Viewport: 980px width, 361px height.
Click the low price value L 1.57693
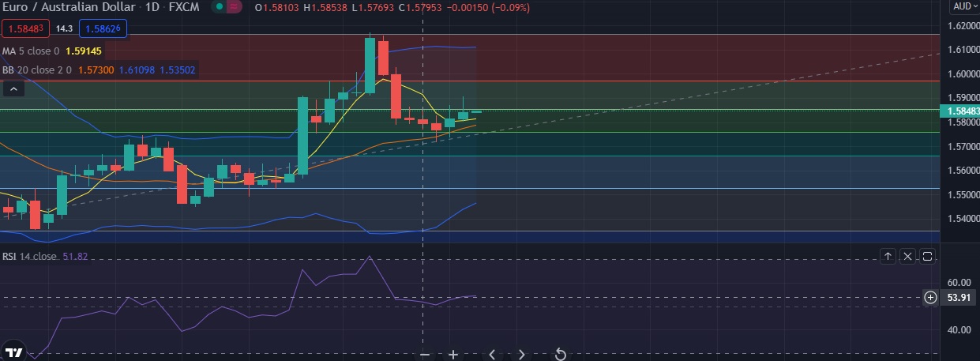point(374,8)
